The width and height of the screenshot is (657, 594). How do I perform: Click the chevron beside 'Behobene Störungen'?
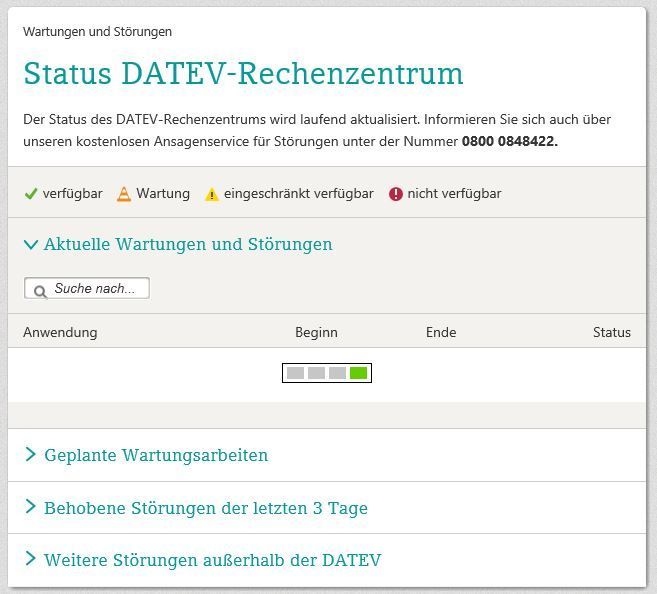tap(31, 507)
